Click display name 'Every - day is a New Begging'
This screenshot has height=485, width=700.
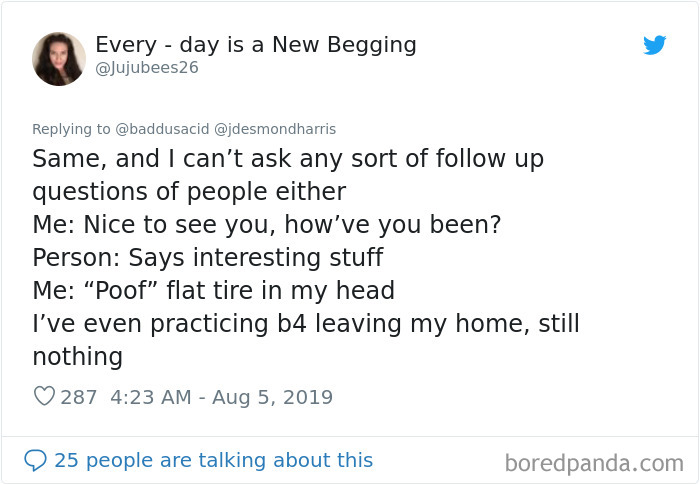256,45
